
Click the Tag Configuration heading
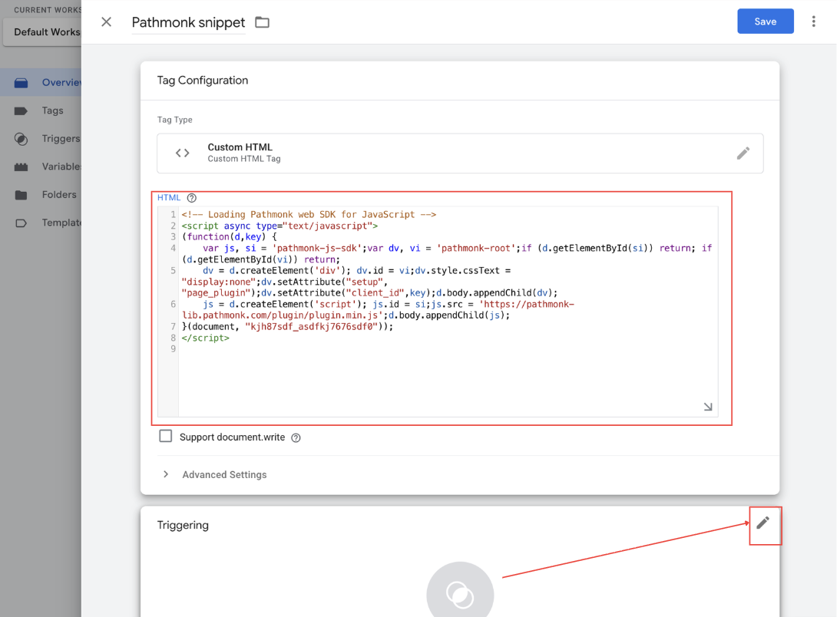tap(203, 81)
